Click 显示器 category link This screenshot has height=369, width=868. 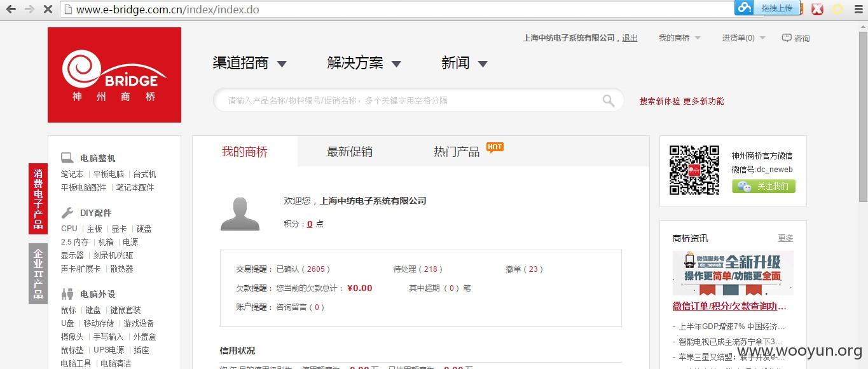coord(72,255)
